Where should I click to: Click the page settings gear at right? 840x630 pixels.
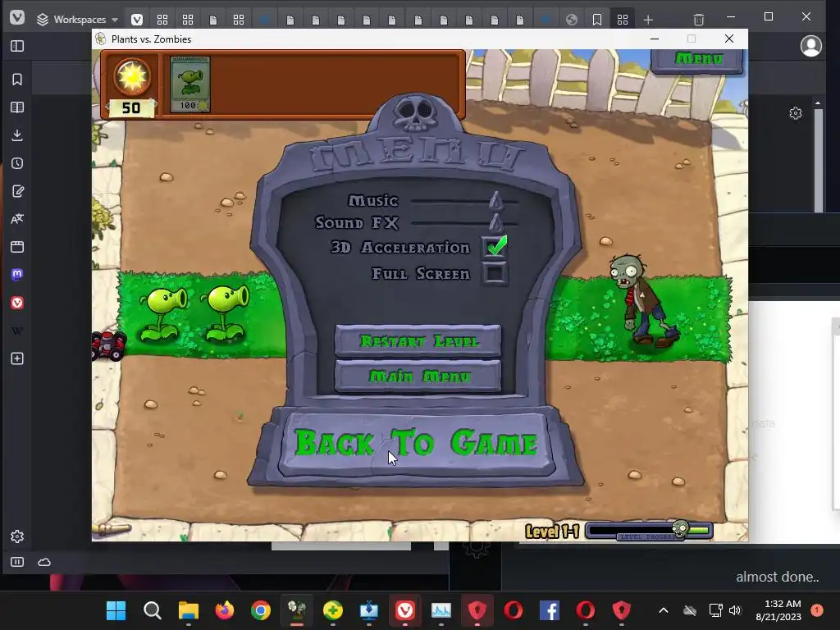[x=796, y=113]
